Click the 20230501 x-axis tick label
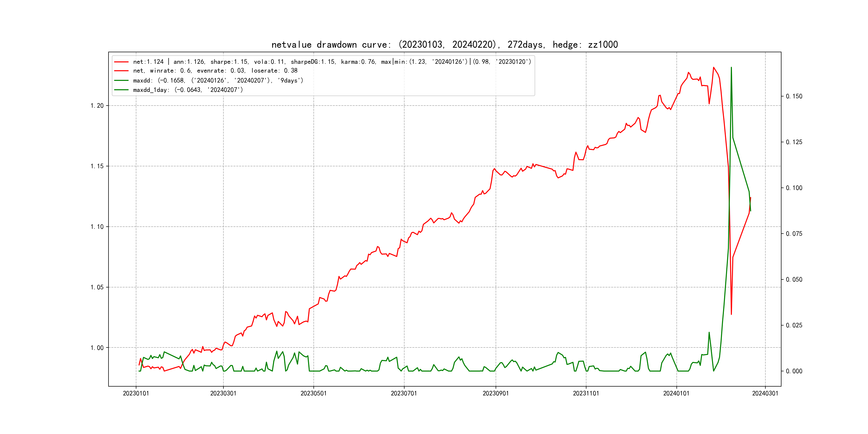Screen dimensions: 868x434 pyautogui.click(x=313, y=394)
